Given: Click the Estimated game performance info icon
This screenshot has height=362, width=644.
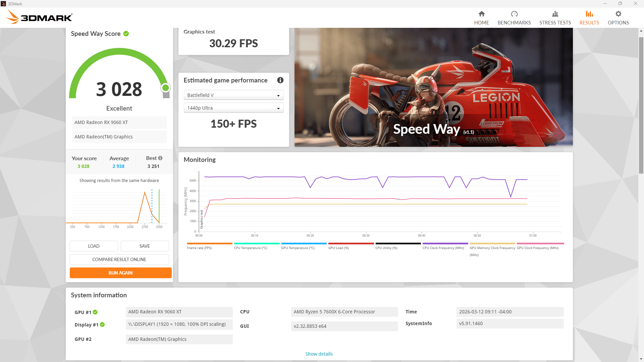Looking at the screenshot, I should click(x=280, y=80).
